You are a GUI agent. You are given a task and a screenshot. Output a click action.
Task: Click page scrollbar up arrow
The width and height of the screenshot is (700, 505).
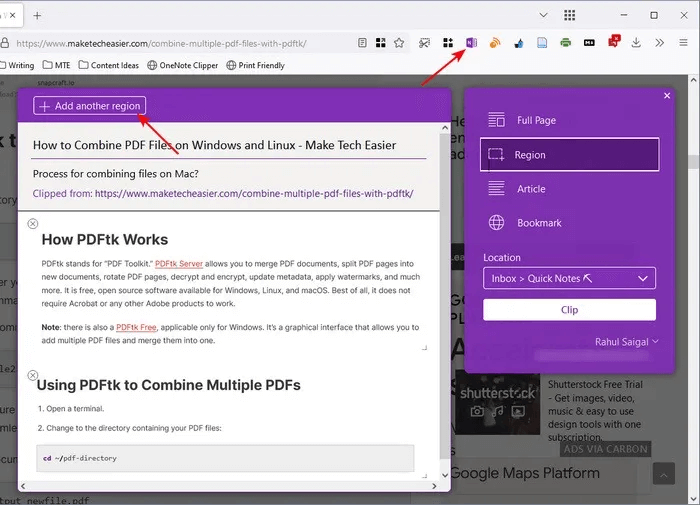point(693,80)
